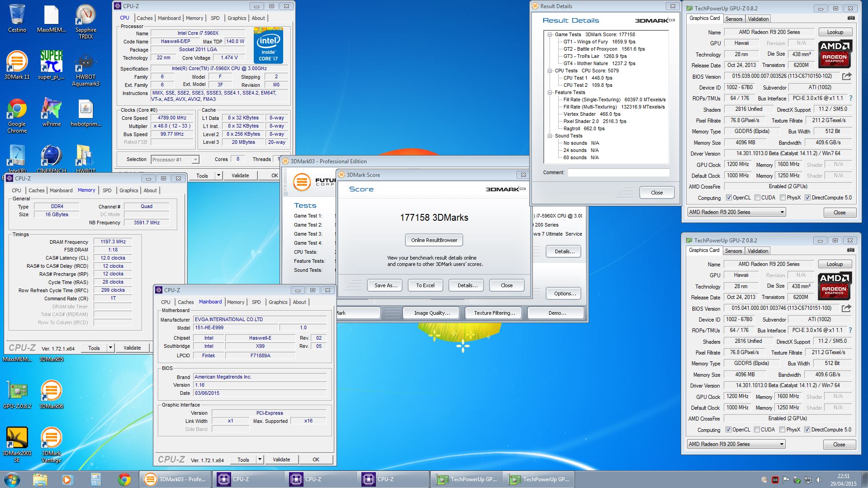Open the MaxxMEM desktop shortcut at top
The width and height of the screenshot is (868, 488).
click(x=51, y=18)
